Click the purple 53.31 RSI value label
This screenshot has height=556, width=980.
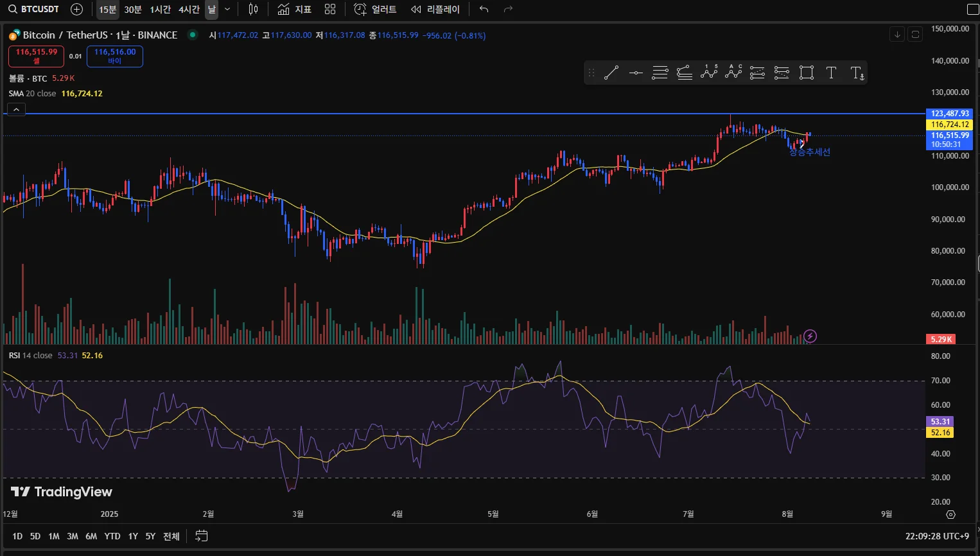tap(940, 422)
